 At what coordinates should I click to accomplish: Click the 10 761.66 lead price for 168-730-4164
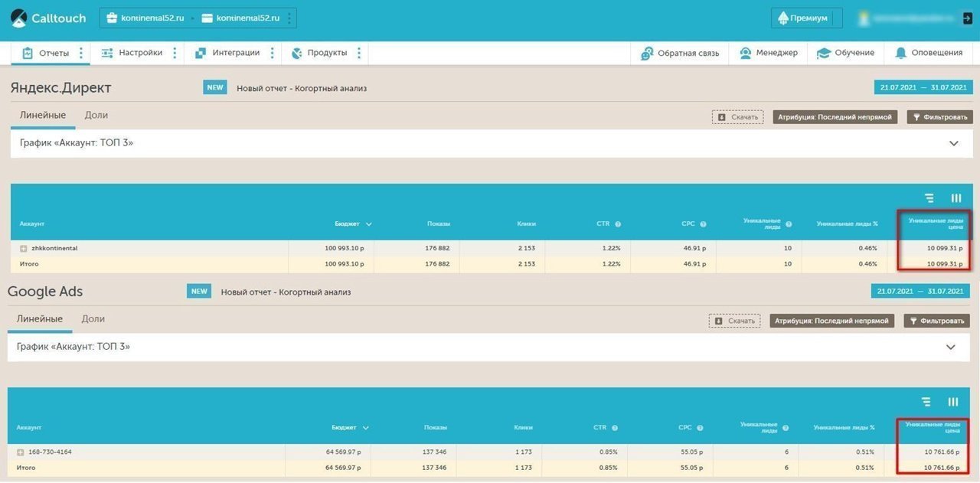(942, 452)
